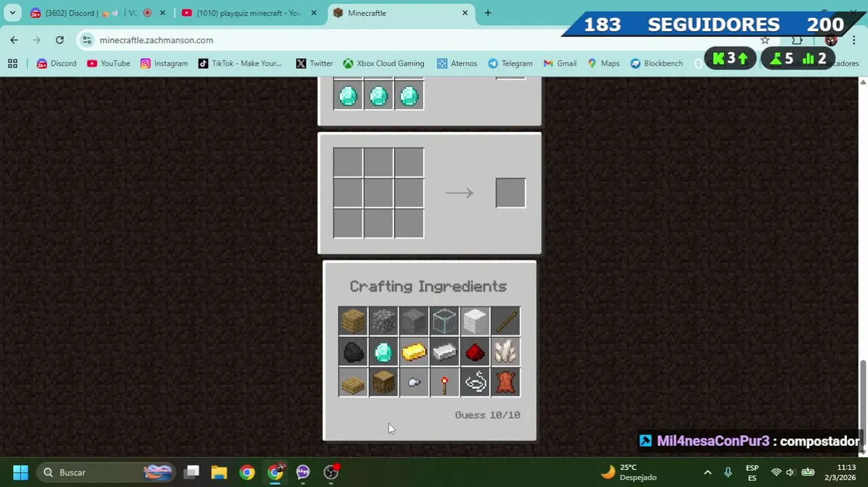Open the tab search dropdown

coord(12,13)
